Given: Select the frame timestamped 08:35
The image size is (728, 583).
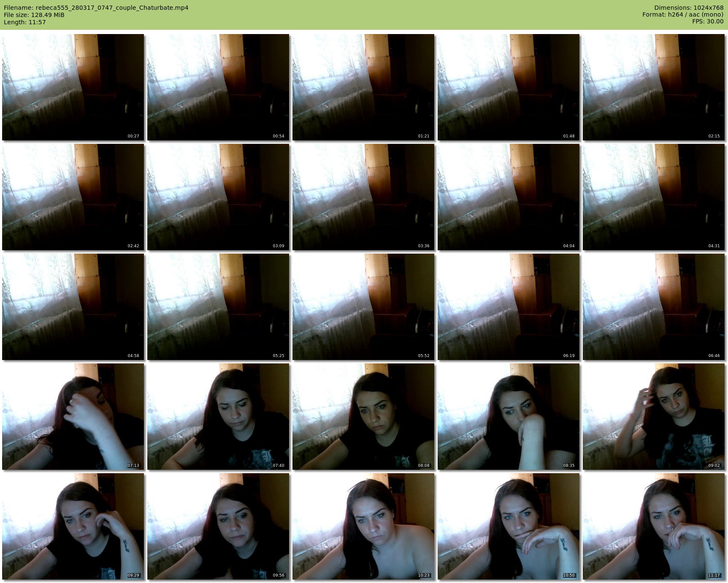Looking at the screenshot, I should (508, 417).
